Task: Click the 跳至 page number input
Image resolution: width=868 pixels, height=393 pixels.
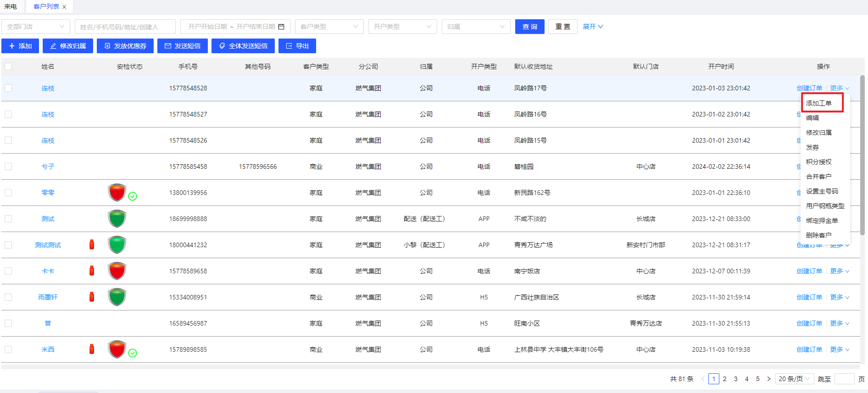Action: 844,379
